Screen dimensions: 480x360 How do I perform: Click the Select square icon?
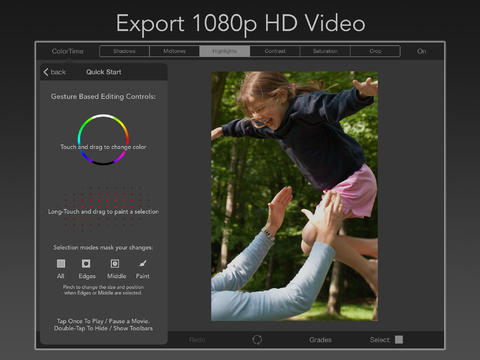(399, 340)
